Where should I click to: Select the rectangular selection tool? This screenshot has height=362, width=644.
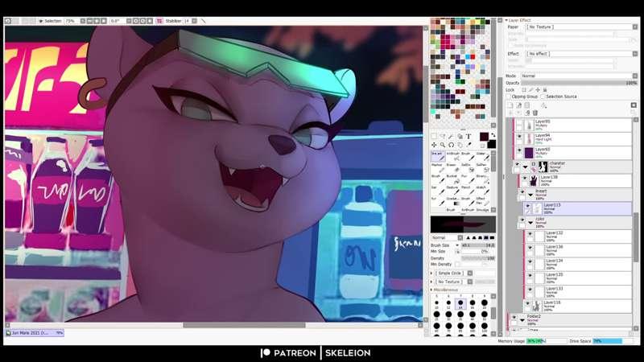pos(434,136)
